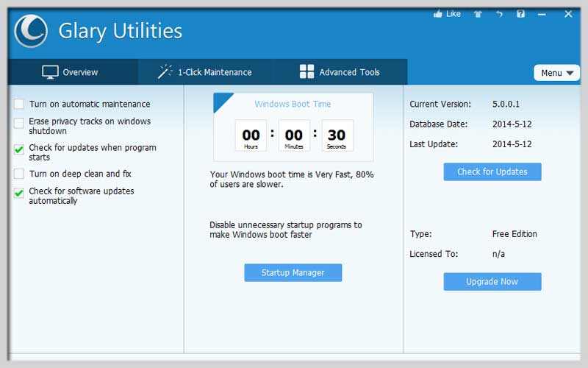Click the 00 Minutes boot time box
This screenshot has height=368, width=588.
[x=294, y=135]
